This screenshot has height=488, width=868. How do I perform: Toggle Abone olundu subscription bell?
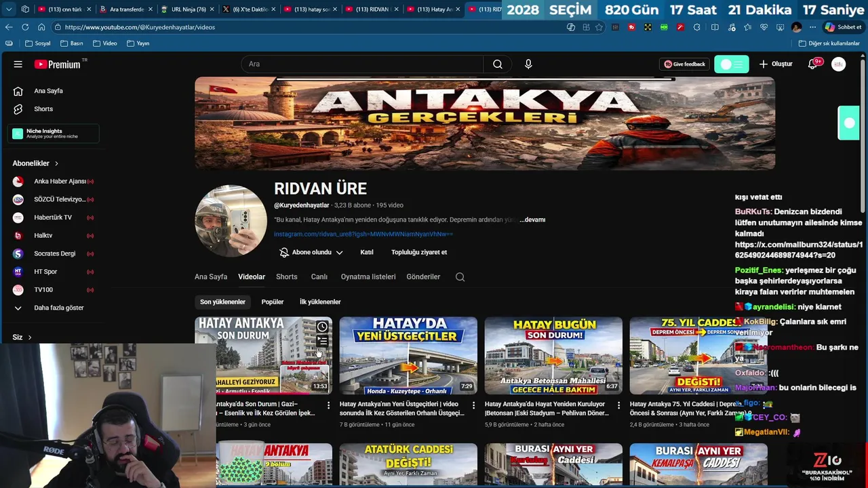[284, 252]
